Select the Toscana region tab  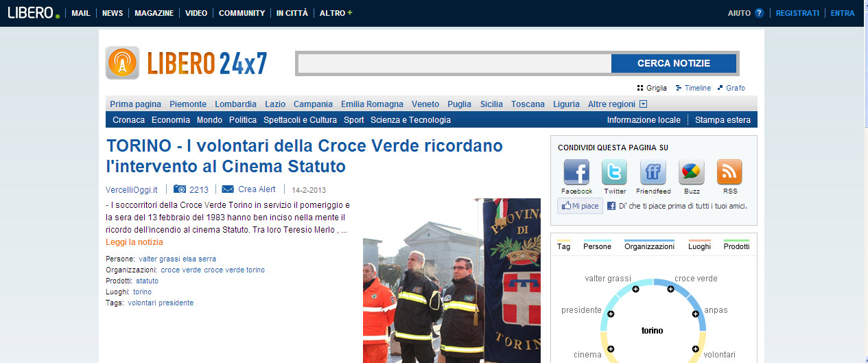[x=528, y=104]
